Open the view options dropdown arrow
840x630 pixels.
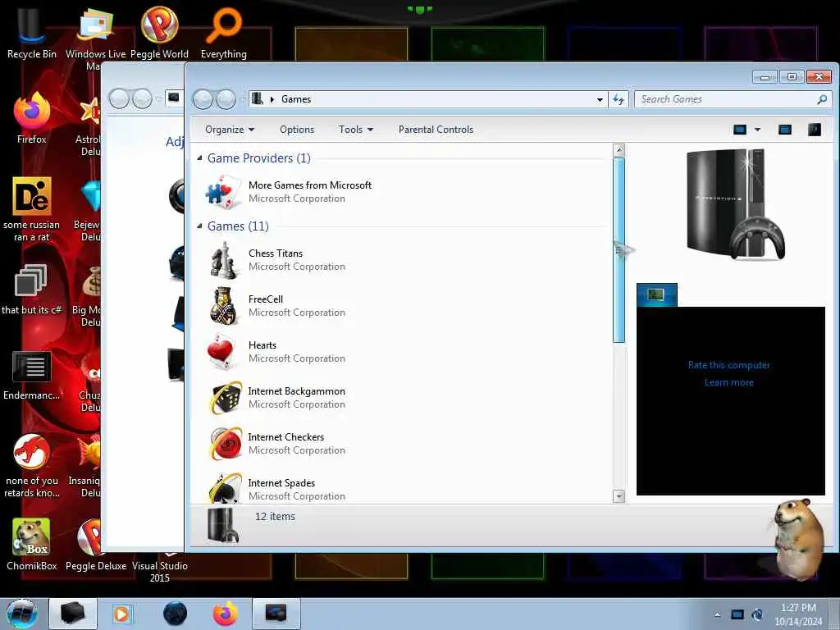click(757, 130)
